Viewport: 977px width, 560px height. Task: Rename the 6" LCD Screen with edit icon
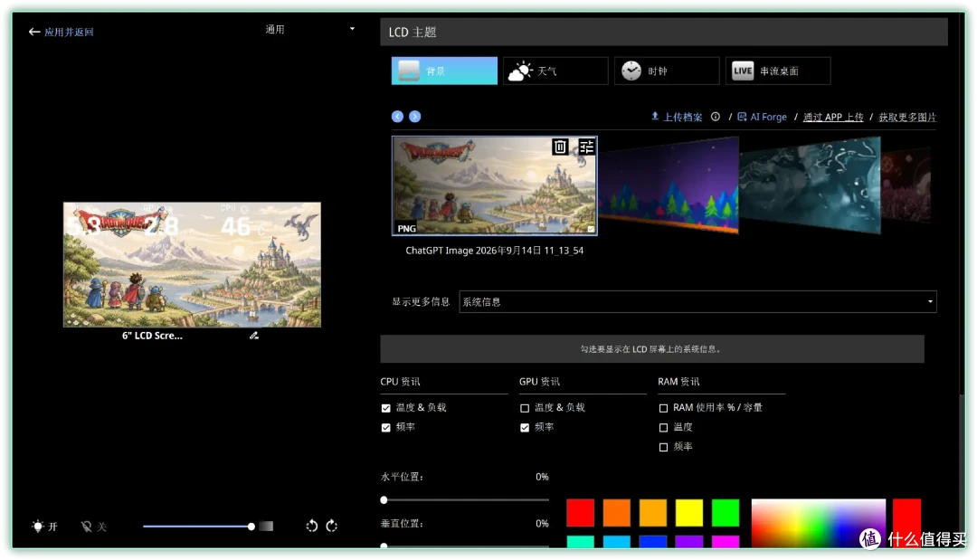pos(254,336)
